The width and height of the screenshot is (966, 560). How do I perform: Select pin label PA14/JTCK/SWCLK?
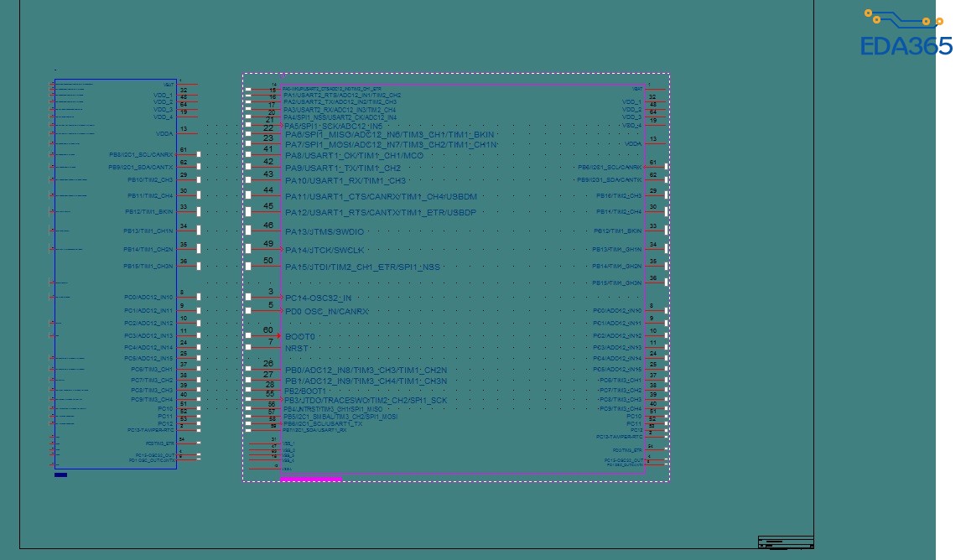coord(324,251)
